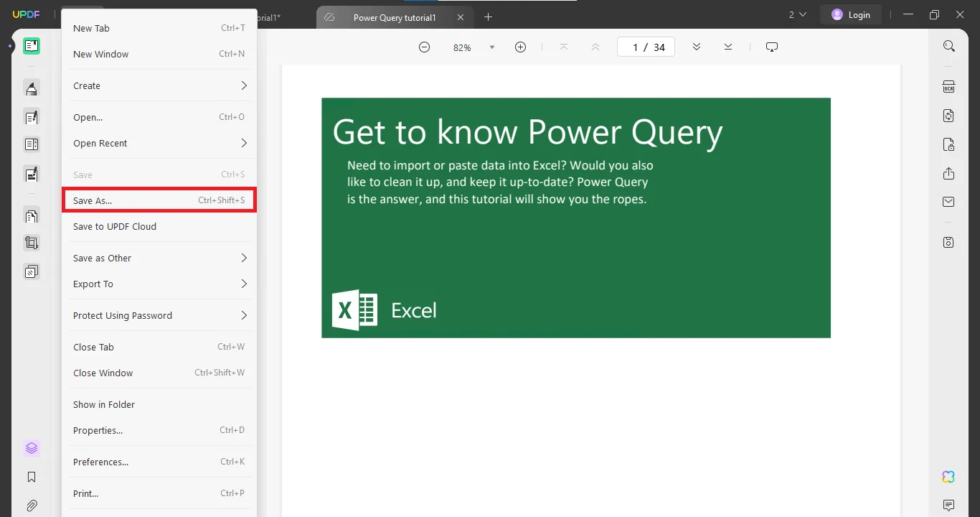Start OCR from the right sidebar
The image size is (980, 517).
pyautogui.click(x=948, y=86)
